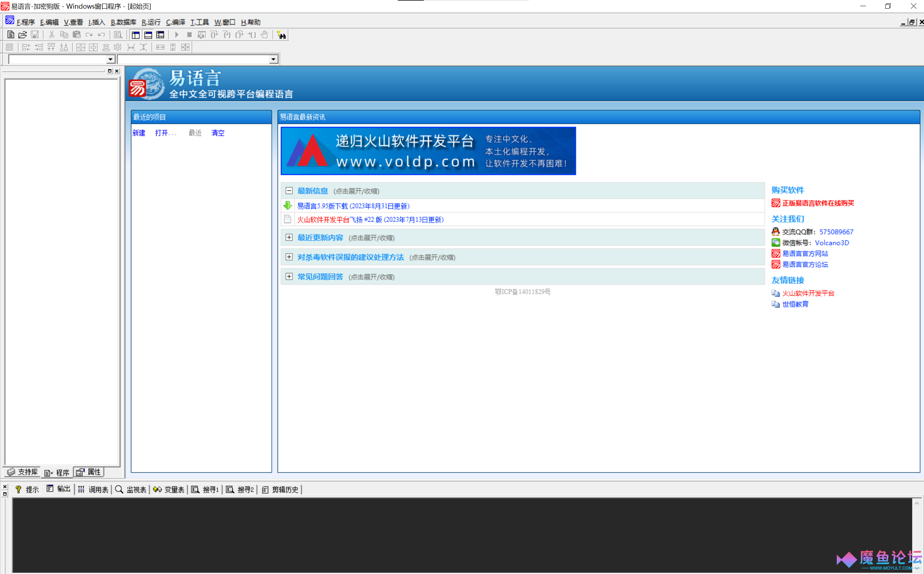Image resolution: width=924 pixels, height=574 pixels.
Task: Click the Run play triangle icon
Action: coord(177,35)
